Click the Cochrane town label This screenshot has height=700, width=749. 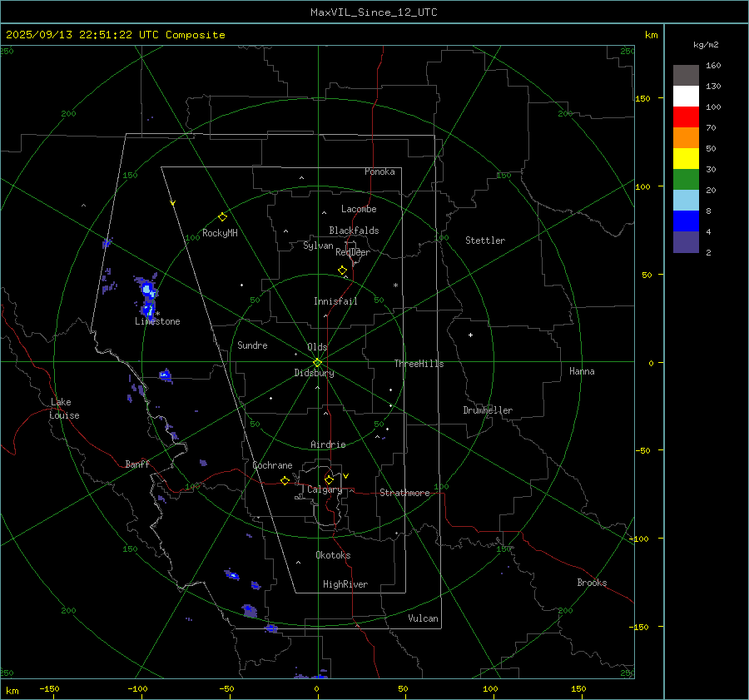[x=272, y=465]
